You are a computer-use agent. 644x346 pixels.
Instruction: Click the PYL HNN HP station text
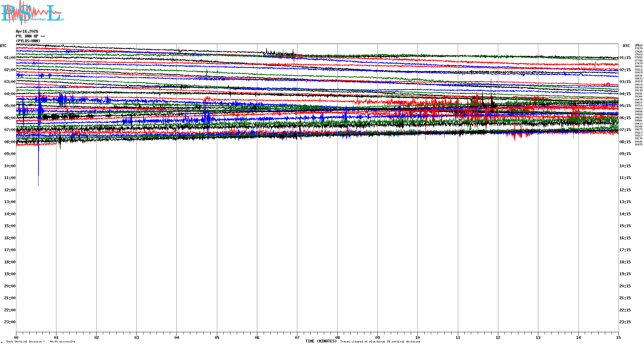(x=30, y=36)
